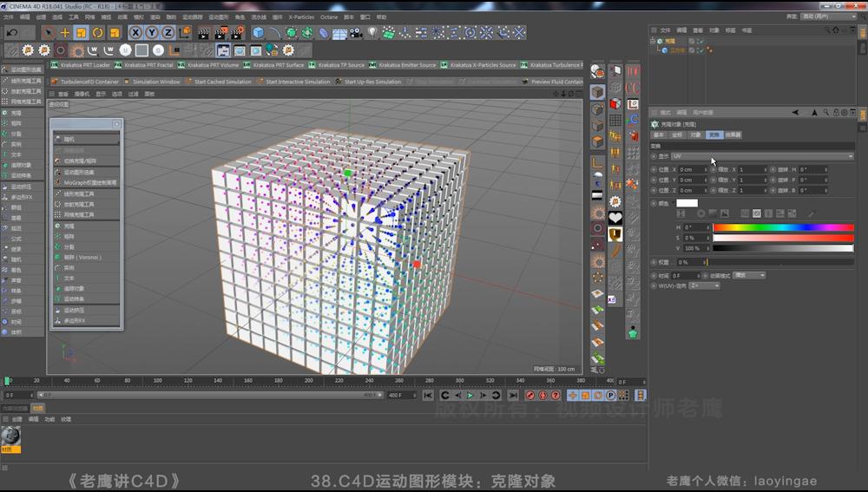Click the magnifier search icon in the attributes panel

pyautogui.click(x=825, y=112)
